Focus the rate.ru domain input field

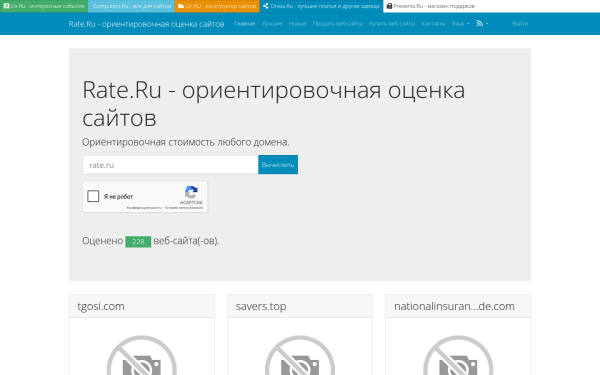170,165
